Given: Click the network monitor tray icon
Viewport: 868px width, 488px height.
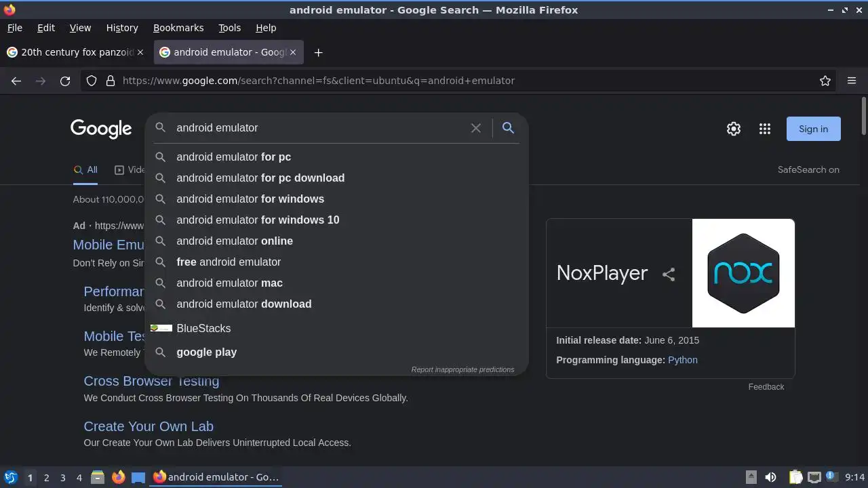Looking at the screenshot, I should click(x=814, y=477).
